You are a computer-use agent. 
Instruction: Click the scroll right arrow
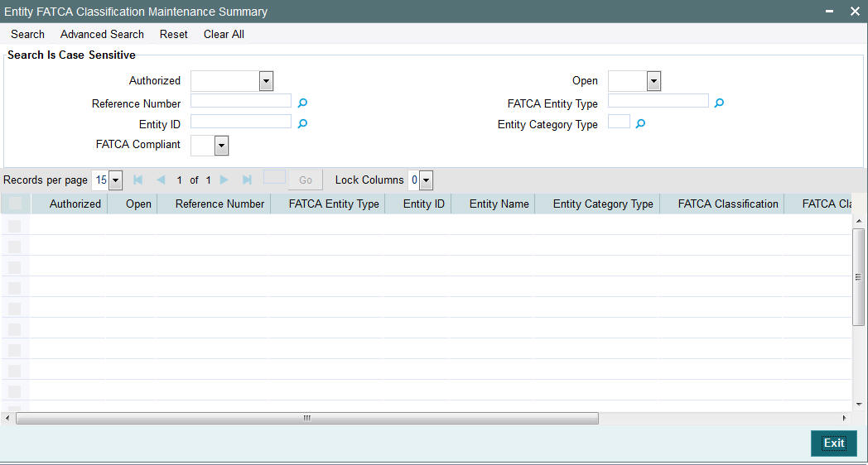pos(844,418)
